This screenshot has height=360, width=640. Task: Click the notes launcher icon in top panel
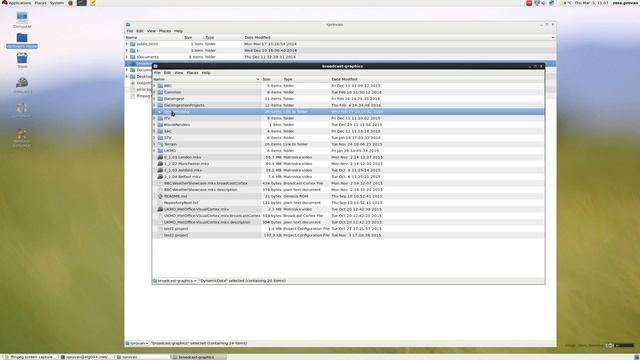(x=93, y=3)
